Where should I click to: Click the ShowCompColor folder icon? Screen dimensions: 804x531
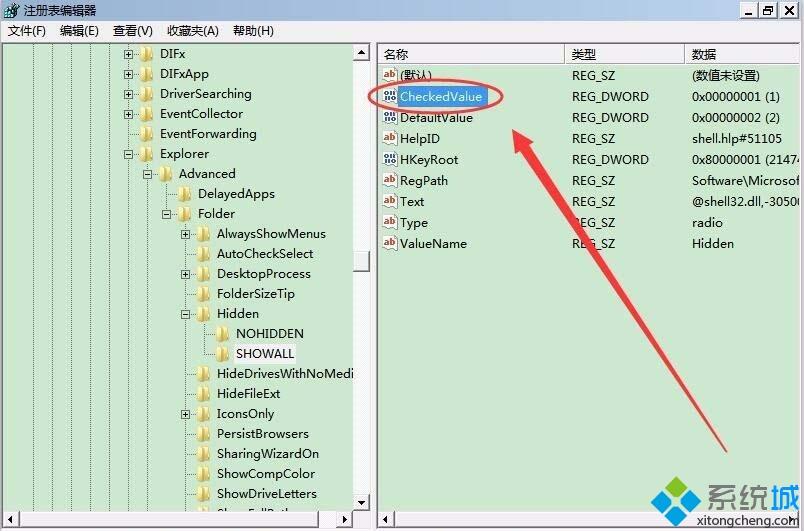pos(204,474)
